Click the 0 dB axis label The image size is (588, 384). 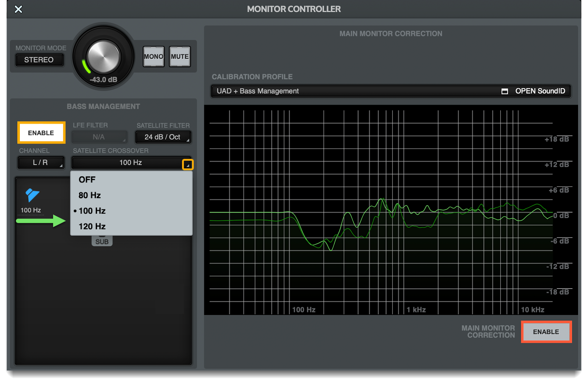[x=561, y=215]
